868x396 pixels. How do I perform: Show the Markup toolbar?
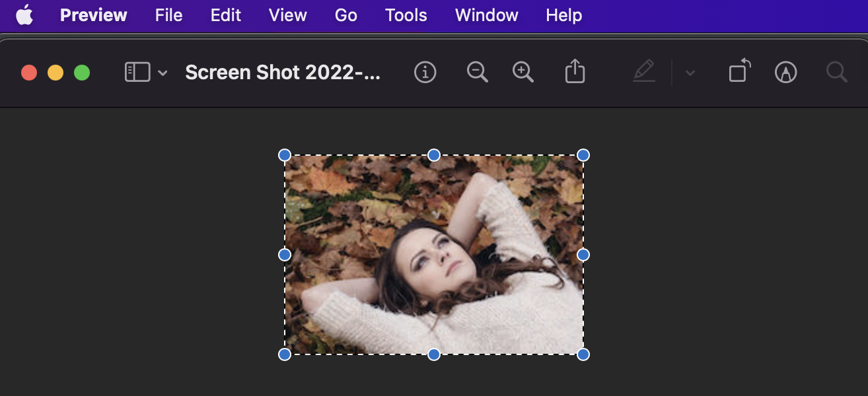[785, 72]
